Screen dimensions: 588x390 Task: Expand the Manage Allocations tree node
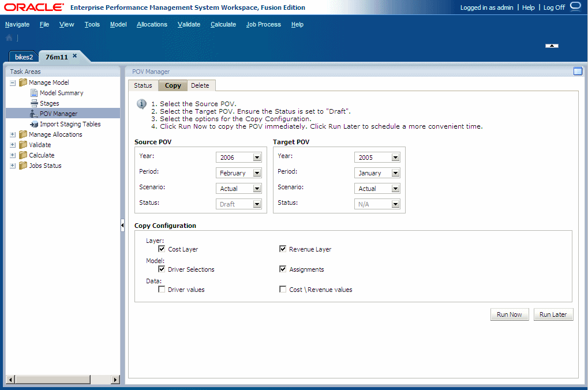(13, 134)
